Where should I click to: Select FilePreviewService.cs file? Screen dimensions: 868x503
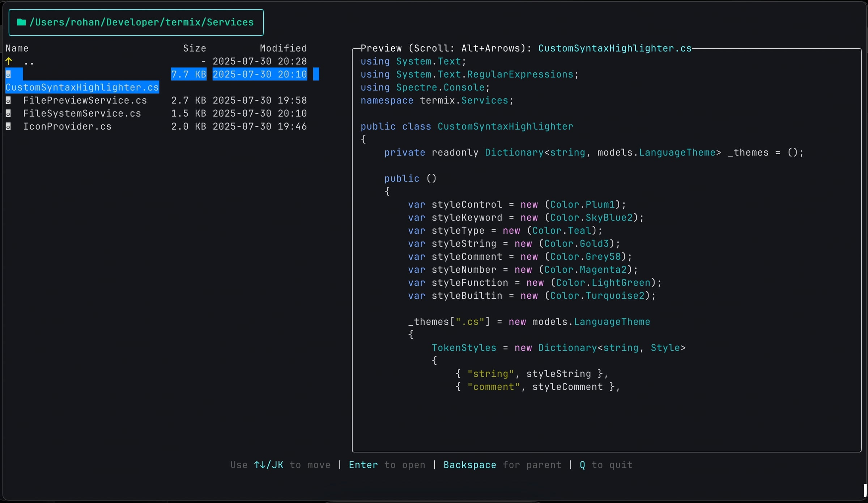(85, 100)
